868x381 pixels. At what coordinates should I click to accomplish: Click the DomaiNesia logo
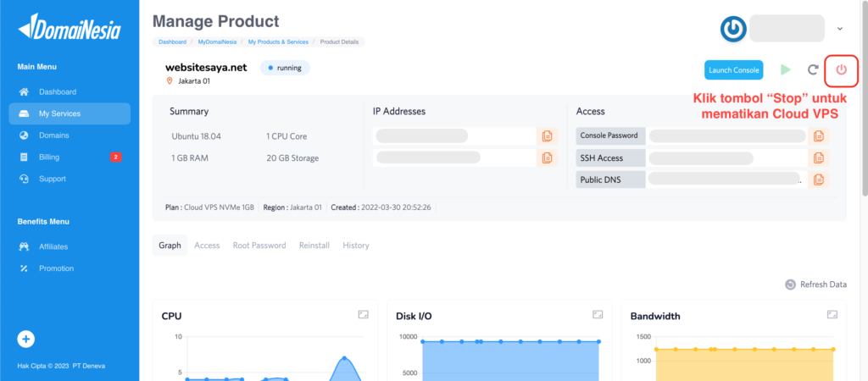[x=70, y=26]
